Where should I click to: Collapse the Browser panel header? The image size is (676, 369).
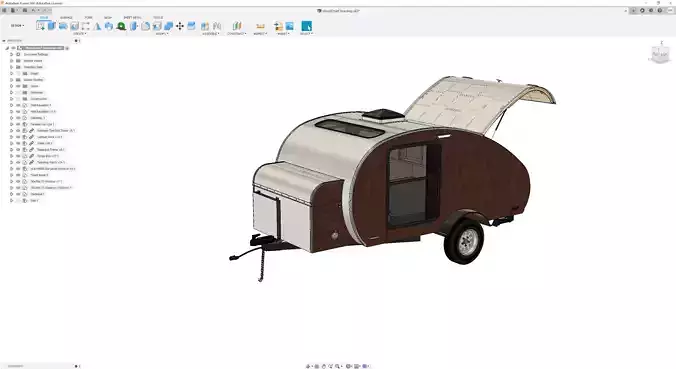[x=4, y=41]
